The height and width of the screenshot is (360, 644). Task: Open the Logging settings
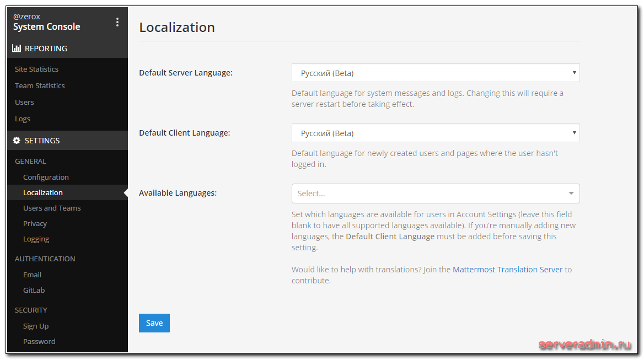(x=36, y=239)
